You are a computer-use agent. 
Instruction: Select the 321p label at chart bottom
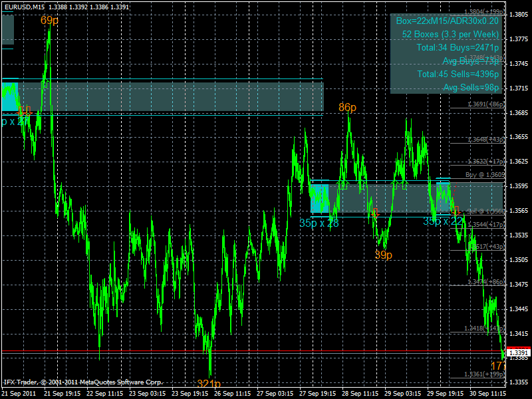click(209, 384)
